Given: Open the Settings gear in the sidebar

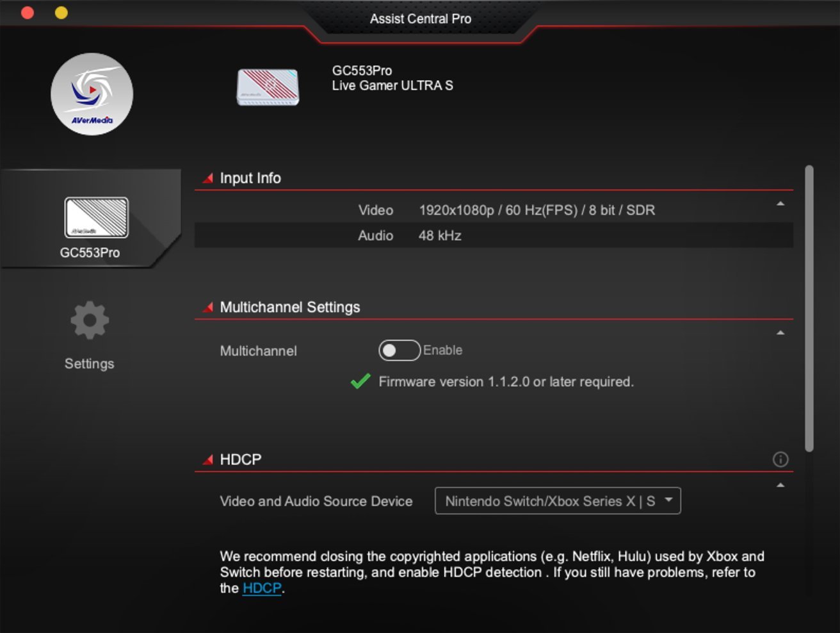Looking at the screenshot, I should [90, 320].
